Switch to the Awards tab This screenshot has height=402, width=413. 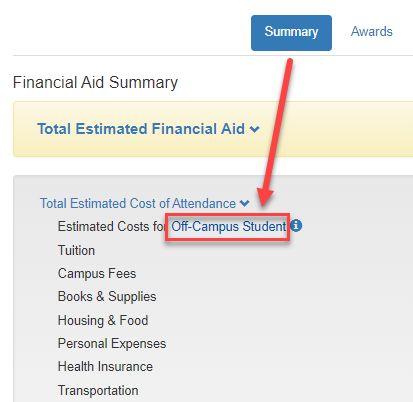point(372,32)
